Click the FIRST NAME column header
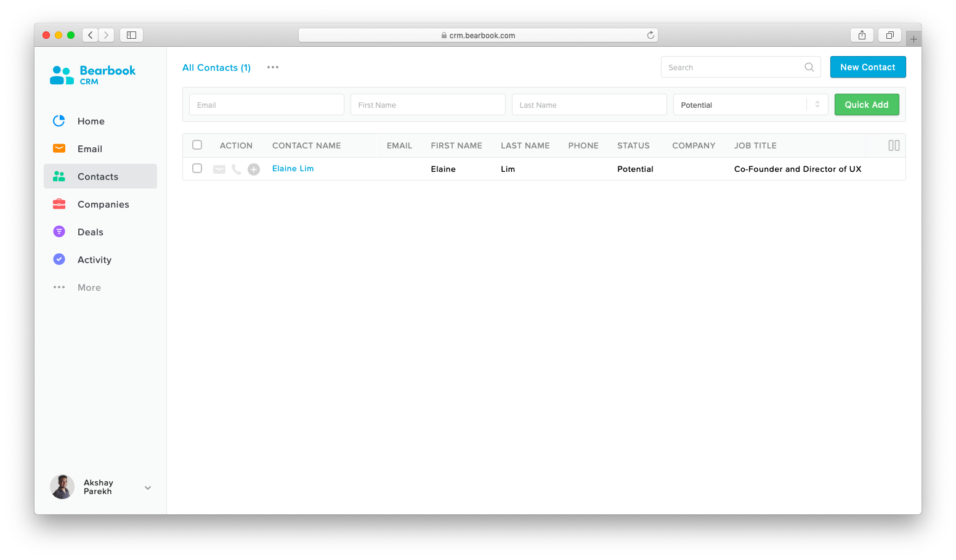Viewport: 956px width, 560px height. 456,145
